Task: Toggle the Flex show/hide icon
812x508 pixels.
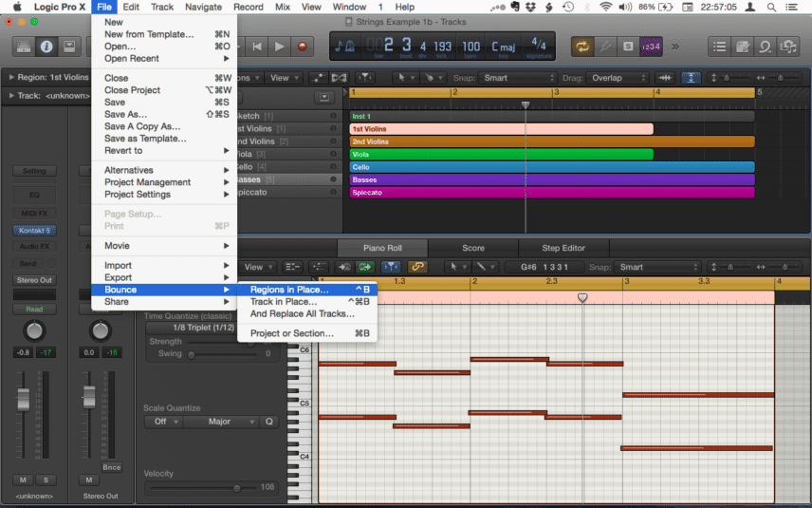Action: click(x=340, y=78)
